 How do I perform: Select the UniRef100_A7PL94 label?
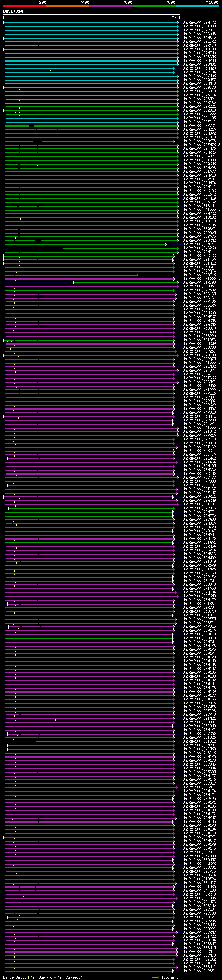coord(199,72)
